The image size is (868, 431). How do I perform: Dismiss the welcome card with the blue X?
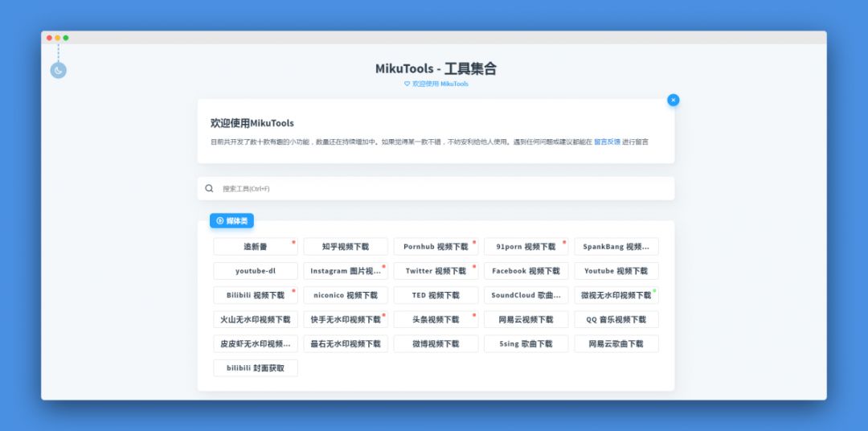tap(674, 101)
